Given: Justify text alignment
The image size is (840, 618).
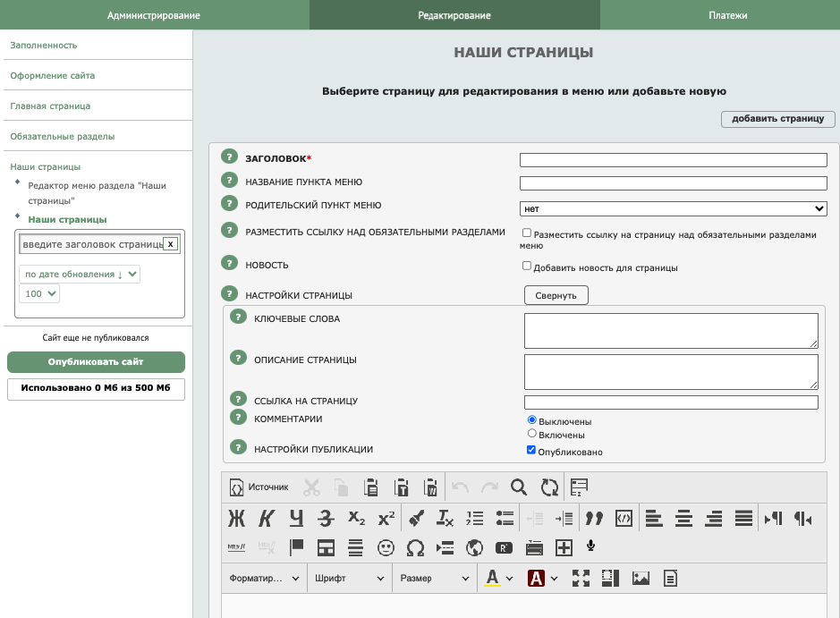Looking at the screenshot, I should click(743, 518).
